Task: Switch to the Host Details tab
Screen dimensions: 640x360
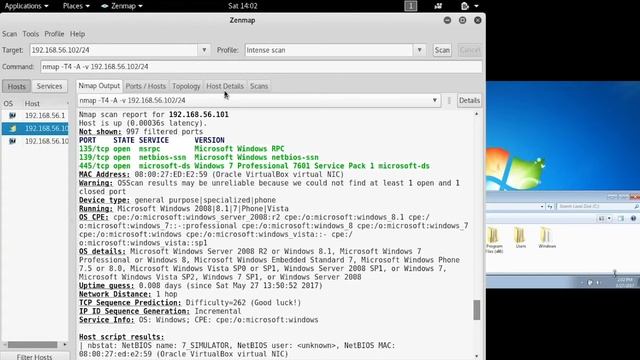Action: [225, 86]
